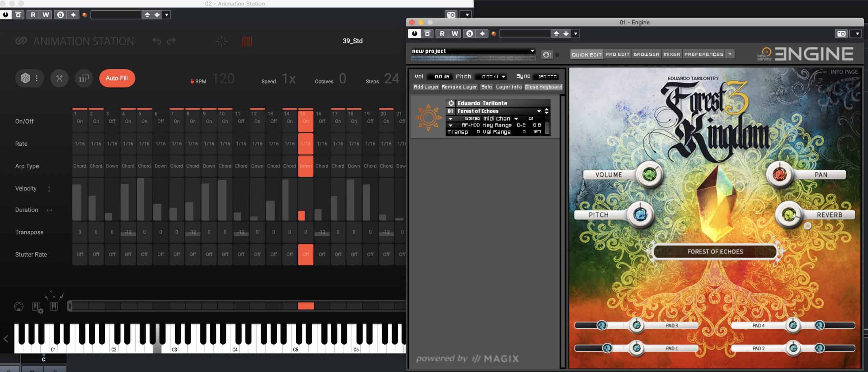This screenshot has width=868, height=372.
Task: Click the undo arrow in Animation Station
Action: [x=157, y=41]
